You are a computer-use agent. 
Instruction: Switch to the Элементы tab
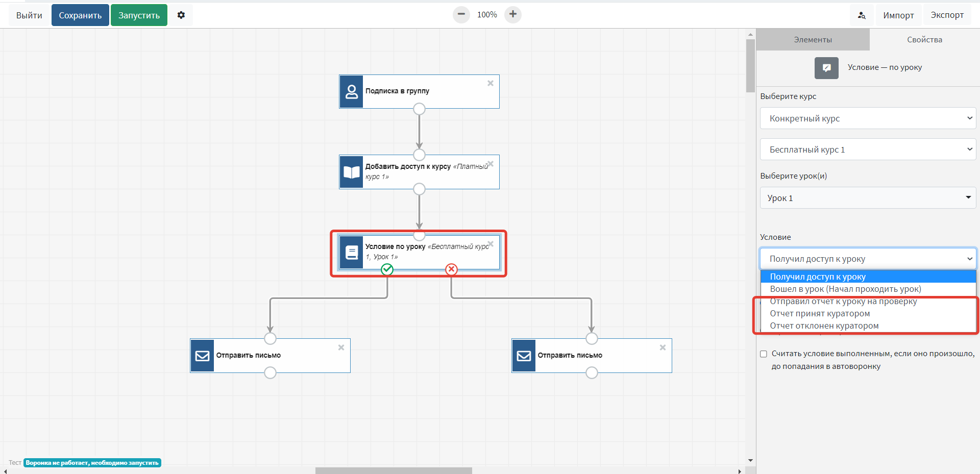813,40
